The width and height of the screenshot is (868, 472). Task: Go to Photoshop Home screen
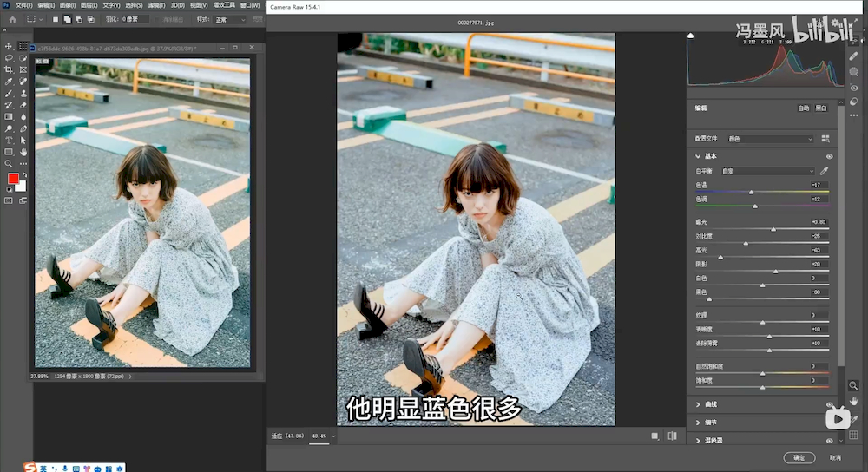(12, 19)
